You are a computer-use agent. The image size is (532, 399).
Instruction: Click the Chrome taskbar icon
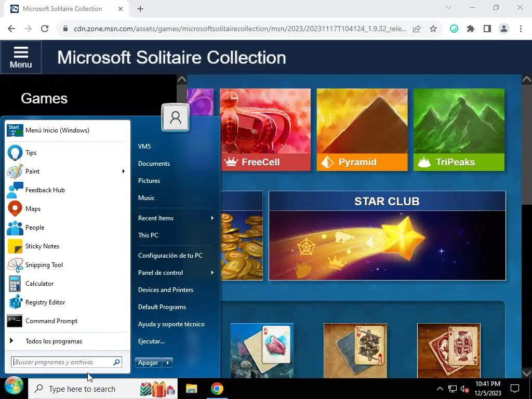click(x=217, y=389)
